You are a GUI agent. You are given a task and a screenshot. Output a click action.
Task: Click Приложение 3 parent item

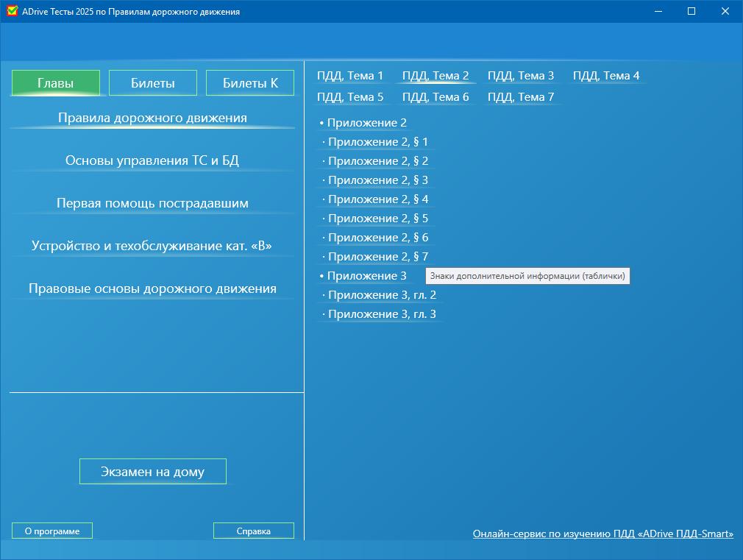pyautogui.click(x=366, y=276)
